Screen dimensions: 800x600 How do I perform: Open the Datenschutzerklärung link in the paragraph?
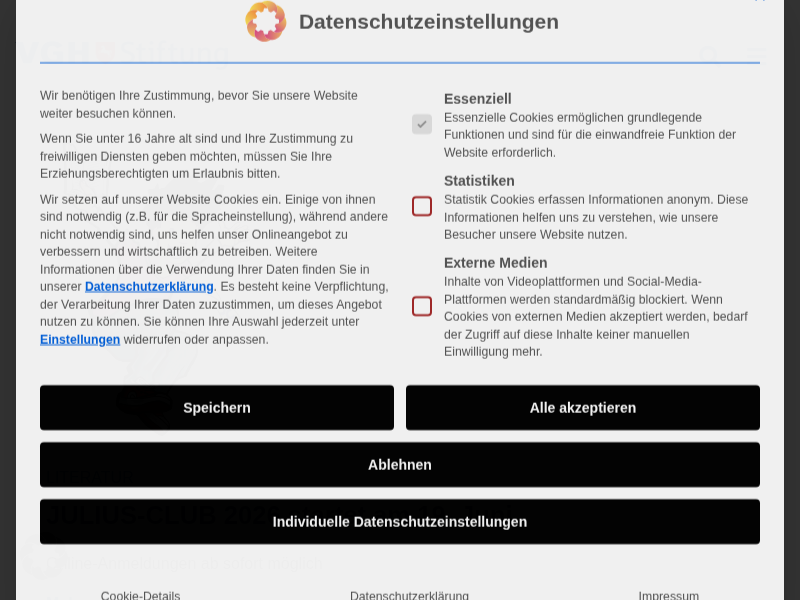click(x=149, y=287)
